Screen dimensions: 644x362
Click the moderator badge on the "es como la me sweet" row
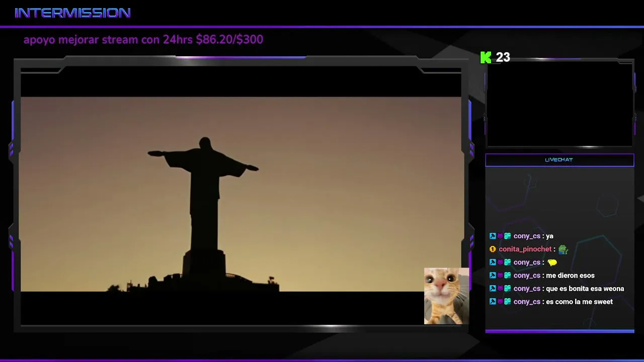[x=493, y=302]
